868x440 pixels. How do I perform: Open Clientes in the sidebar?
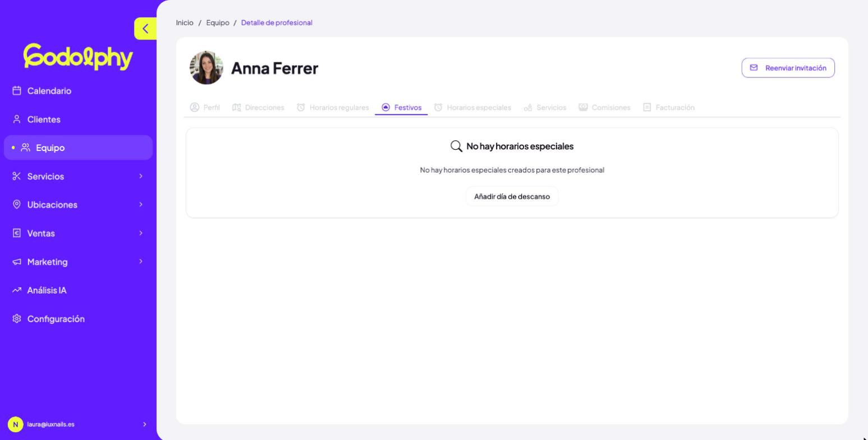pos(78,120)
